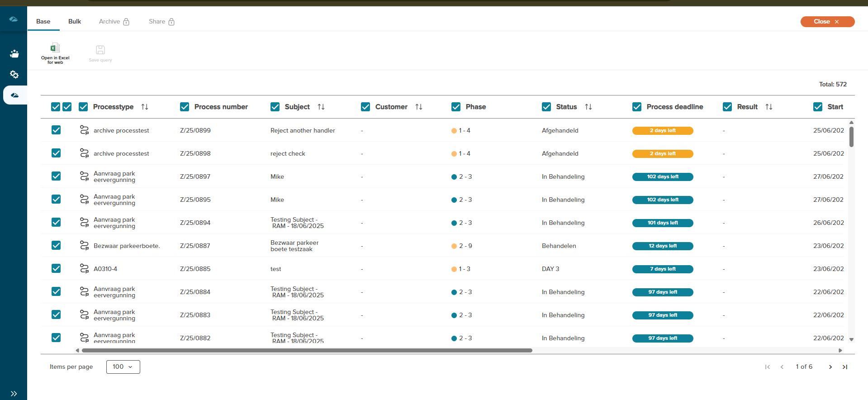Click the '102 days left' badge for Z/25/0897
Viewport: 868px width, 400px height.
coord(663,177)
